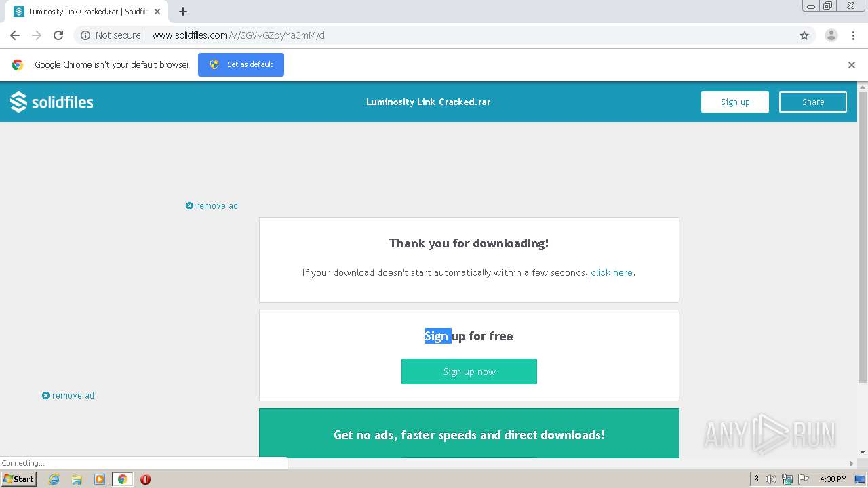Image resolution: width=868 pixels, height=488 pixels.
Task: Click file name title in header
Action: click(428, 102)
